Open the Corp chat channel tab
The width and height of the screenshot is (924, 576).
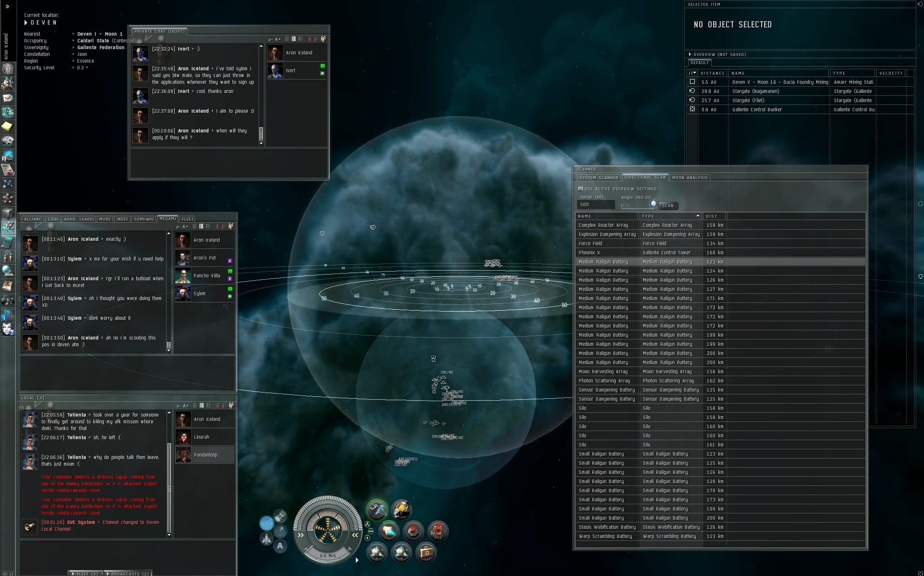coord(53,219)
